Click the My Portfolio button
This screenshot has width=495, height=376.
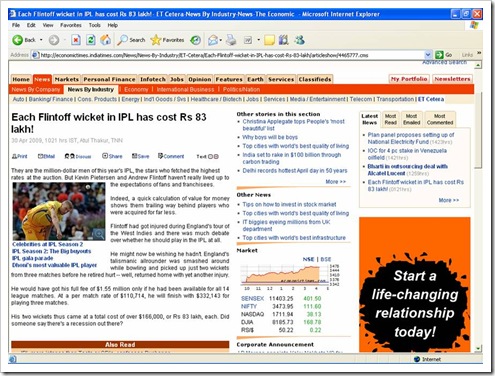(409, 79)
